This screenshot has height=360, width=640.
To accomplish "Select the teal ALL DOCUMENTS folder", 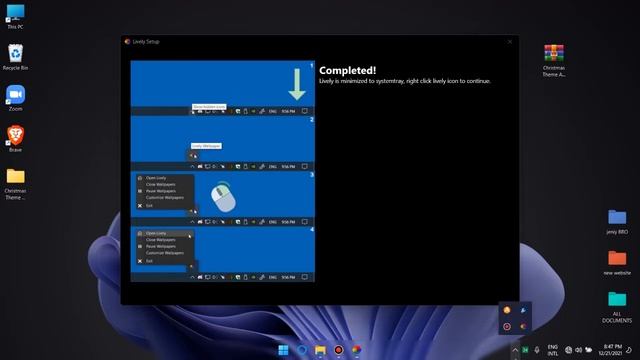I will click(617, 307).
